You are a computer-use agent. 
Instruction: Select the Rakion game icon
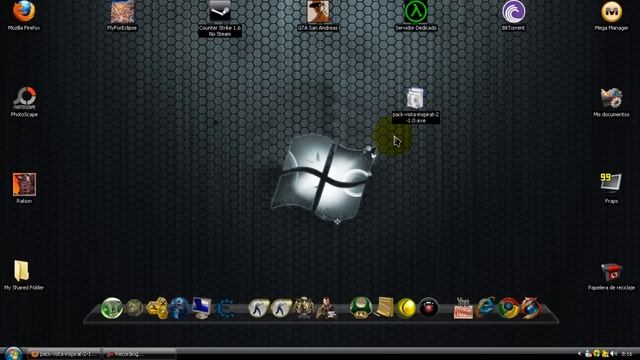[x=24, y=184]
